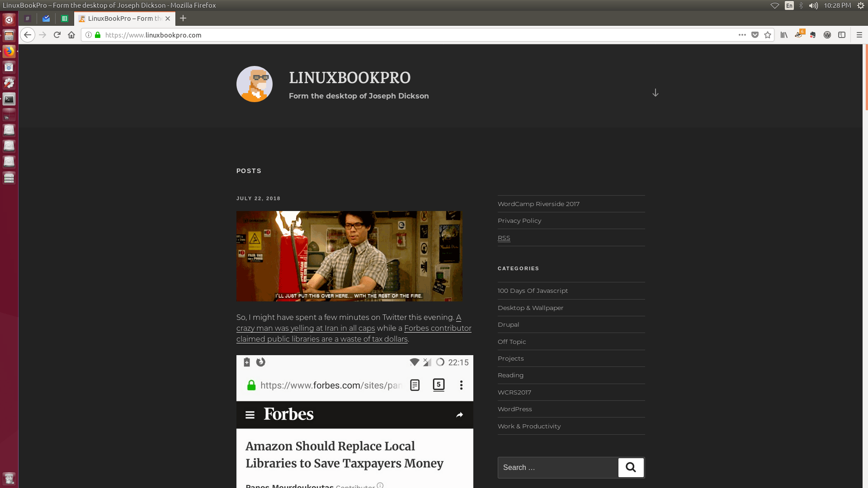Click the LINUXBOOKPRO site title
Image resolution: width=868 pixels, height=488 pixels.
(350, 78)
